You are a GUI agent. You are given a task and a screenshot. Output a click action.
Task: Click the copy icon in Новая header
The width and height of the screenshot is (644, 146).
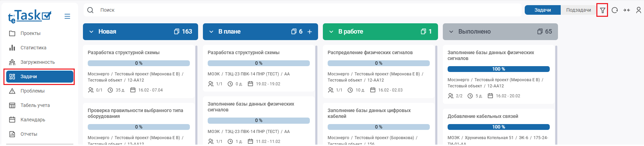pyautogui.click(x=177, y=32)
